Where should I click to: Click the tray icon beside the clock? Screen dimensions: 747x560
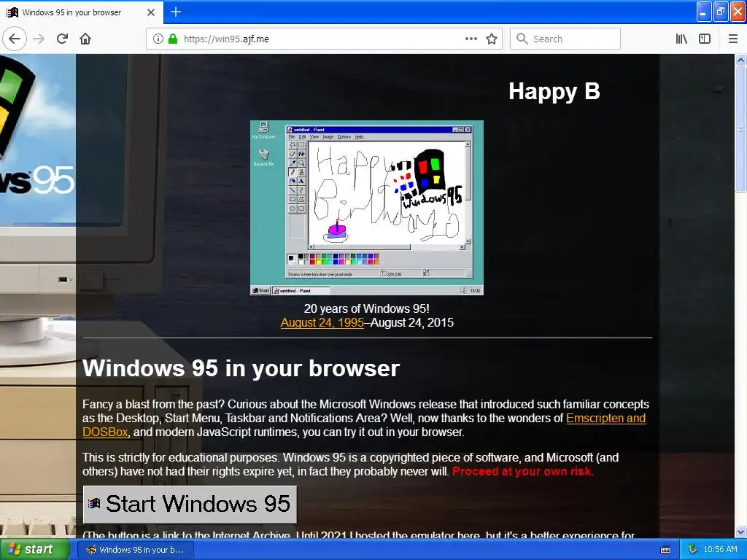693,550
